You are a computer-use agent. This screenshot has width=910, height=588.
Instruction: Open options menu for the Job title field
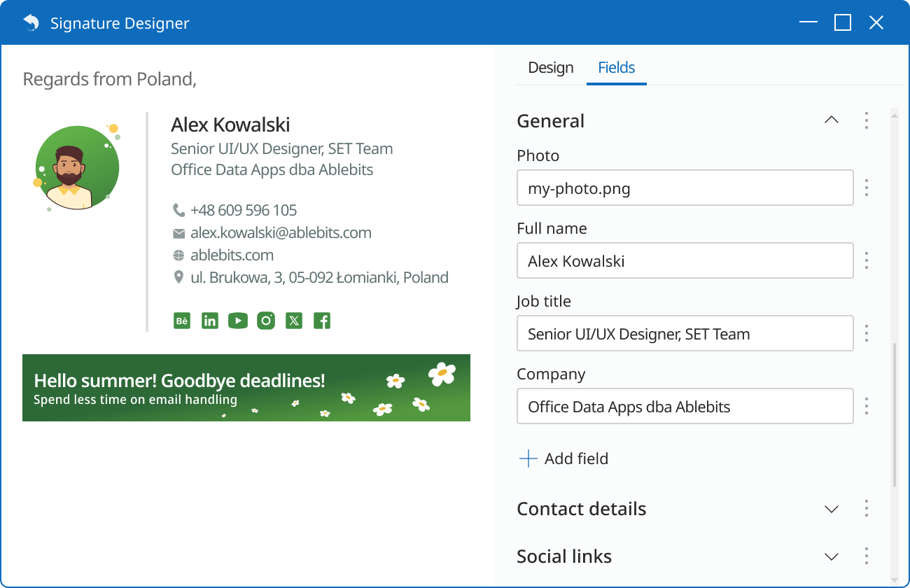click(x=866, y=333)
